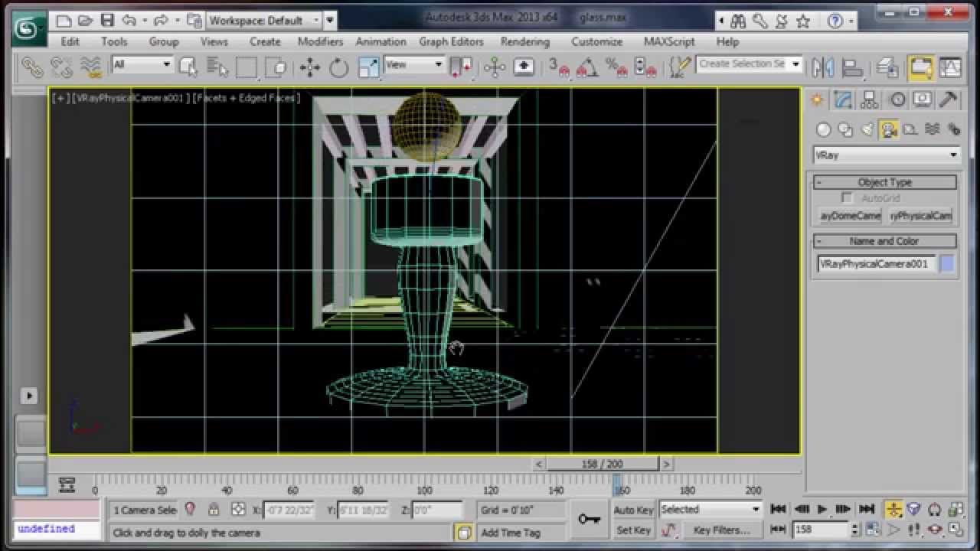Open the Select by Name dialog
980x551 pixels.
coord(217,68)
